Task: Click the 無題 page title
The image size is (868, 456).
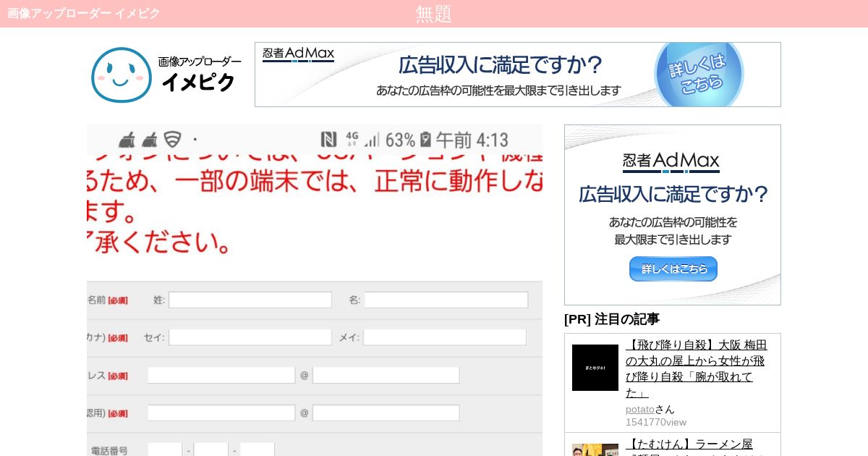Action: point(434,14)
